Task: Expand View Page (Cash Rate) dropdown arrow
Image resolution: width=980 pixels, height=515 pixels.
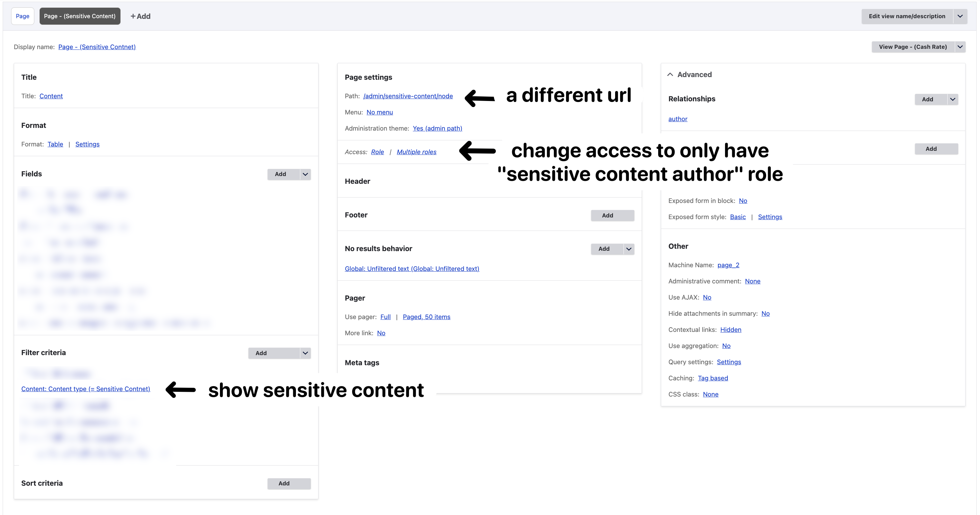Action: [x=960, y=47]
